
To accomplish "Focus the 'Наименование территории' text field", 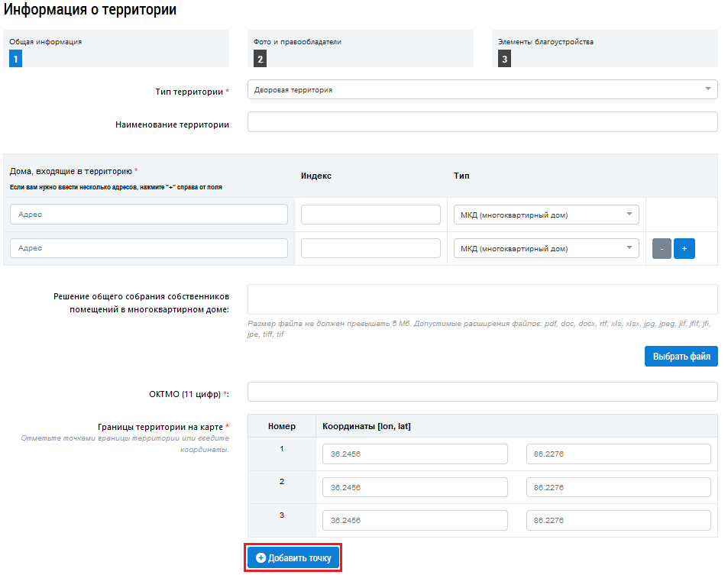I will (x=482, y=122).
